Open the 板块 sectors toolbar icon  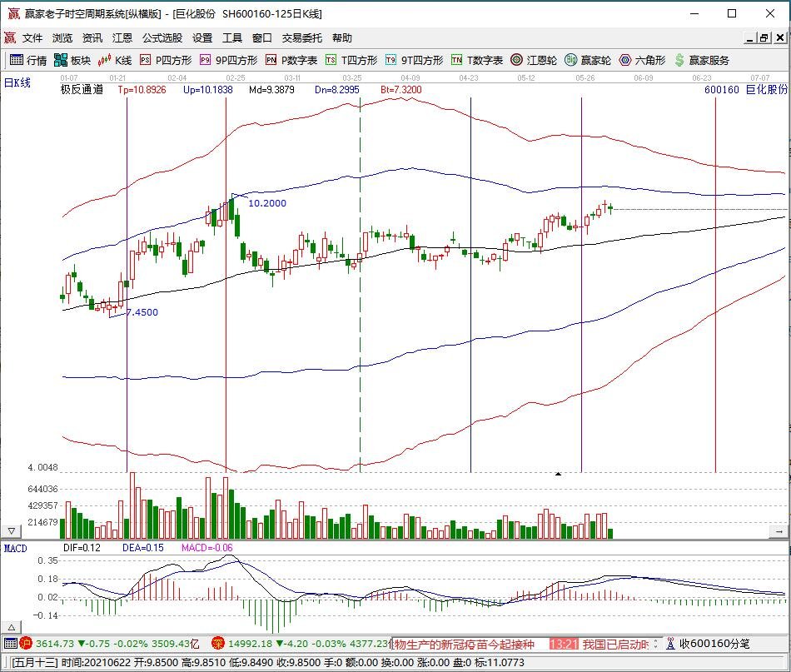[72, 60]
